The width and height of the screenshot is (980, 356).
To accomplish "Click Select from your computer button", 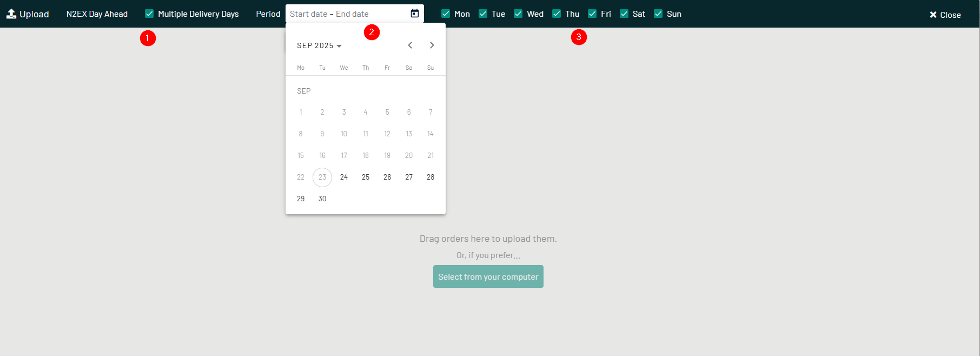I will pyautogui.click(x=488, y=276).
